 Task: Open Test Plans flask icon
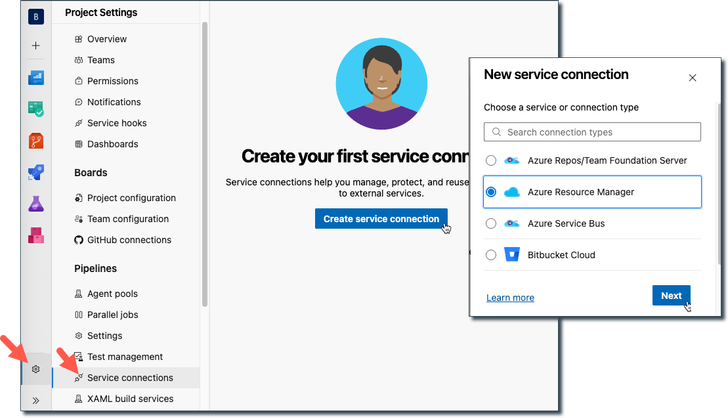[x=36, y=205]
